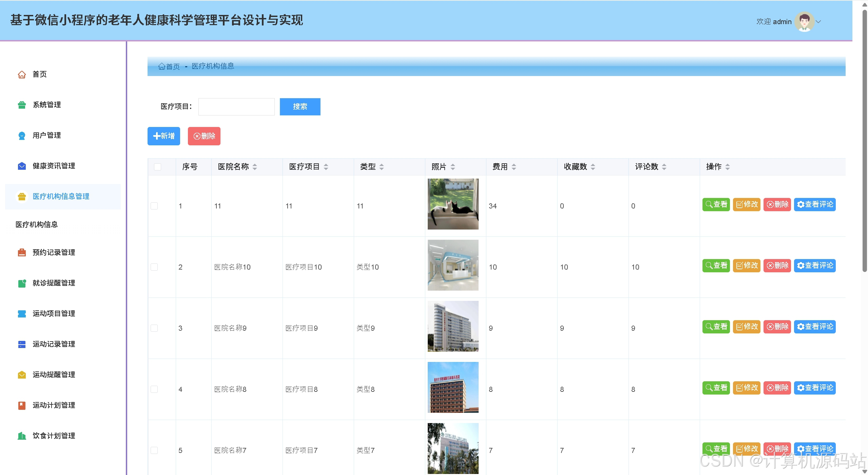Sort table by 评论数 column
This screenshot has width=868, height=475.
coord(664,167)
